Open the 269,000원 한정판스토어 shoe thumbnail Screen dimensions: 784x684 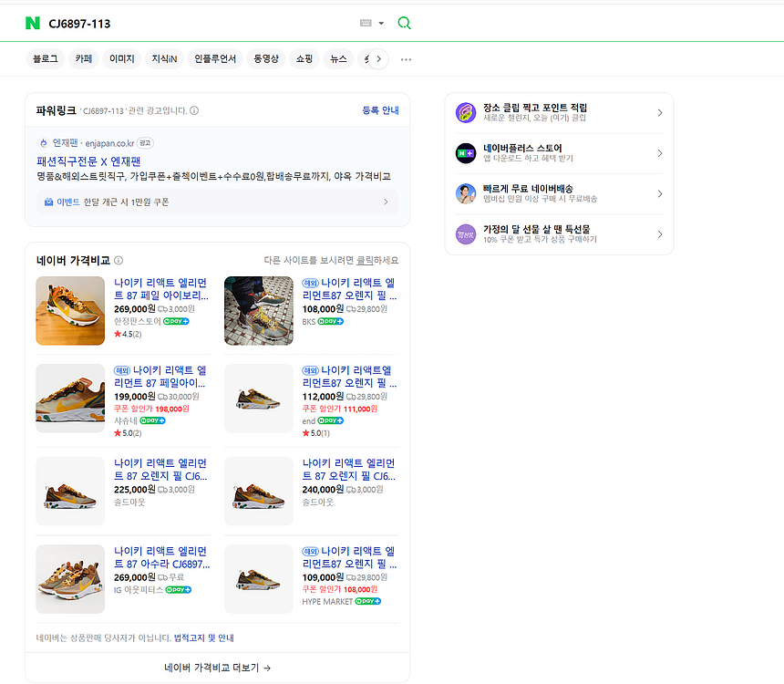point(70,311)
